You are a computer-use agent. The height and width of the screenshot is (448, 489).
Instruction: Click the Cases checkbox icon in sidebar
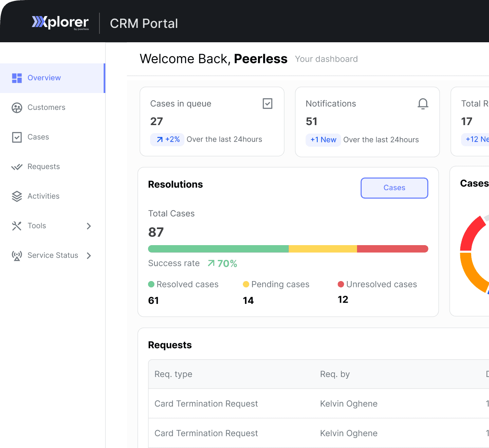(17, 137)
